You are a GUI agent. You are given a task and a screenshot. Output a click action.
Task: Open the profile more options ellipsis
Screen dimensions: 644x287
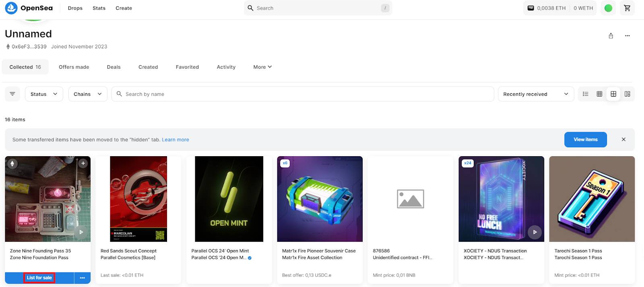point(627,36)
